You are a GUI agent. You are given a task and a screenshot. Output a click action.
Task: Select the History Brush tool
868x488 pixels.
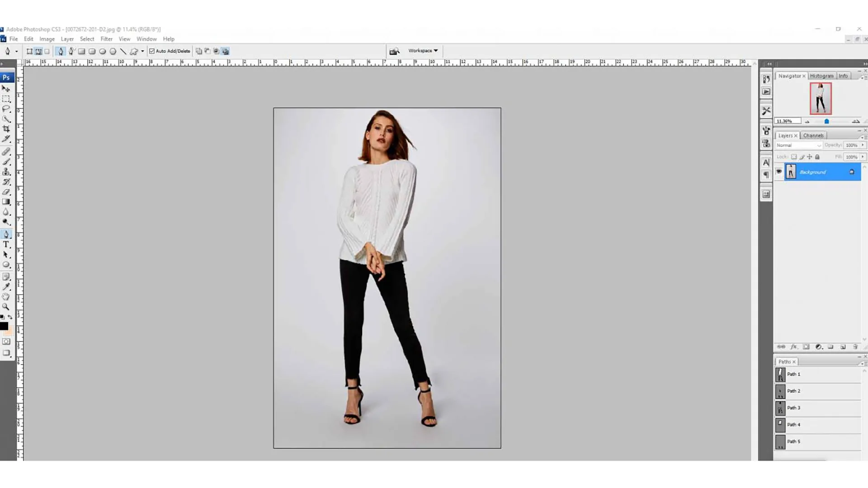coord(6,182)
